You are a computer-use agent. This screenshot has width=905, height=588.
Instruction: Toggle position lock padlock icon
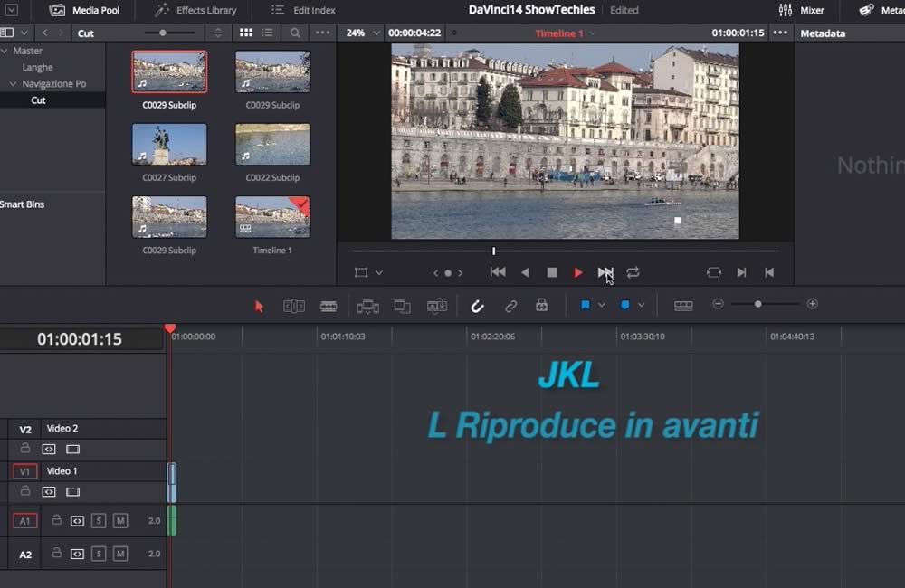point(541,305)
